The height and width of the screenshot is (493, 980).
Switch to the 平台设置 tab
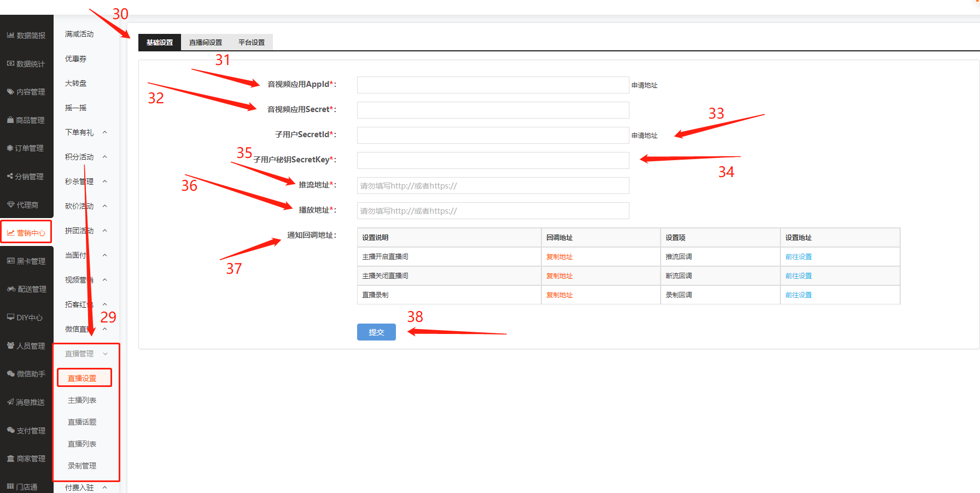coord(252,42)
